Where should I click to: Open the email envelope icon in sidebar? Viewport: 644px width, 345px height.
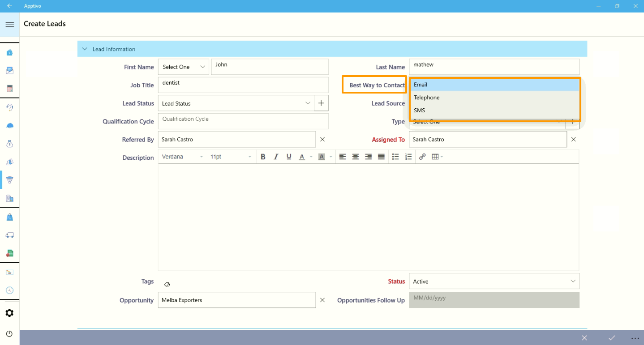pyautogui.click(x=9, y=71)
